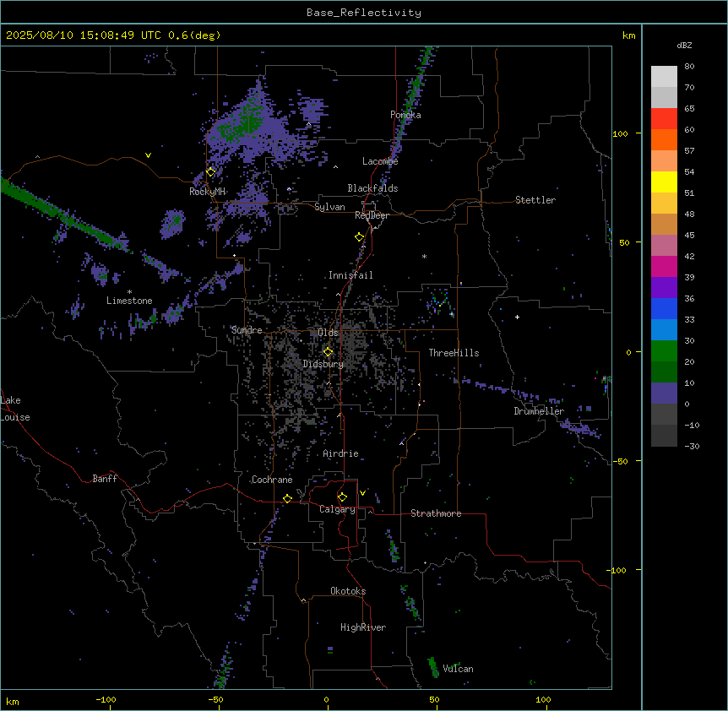Click the ThreeHills city label

point(454,353)
